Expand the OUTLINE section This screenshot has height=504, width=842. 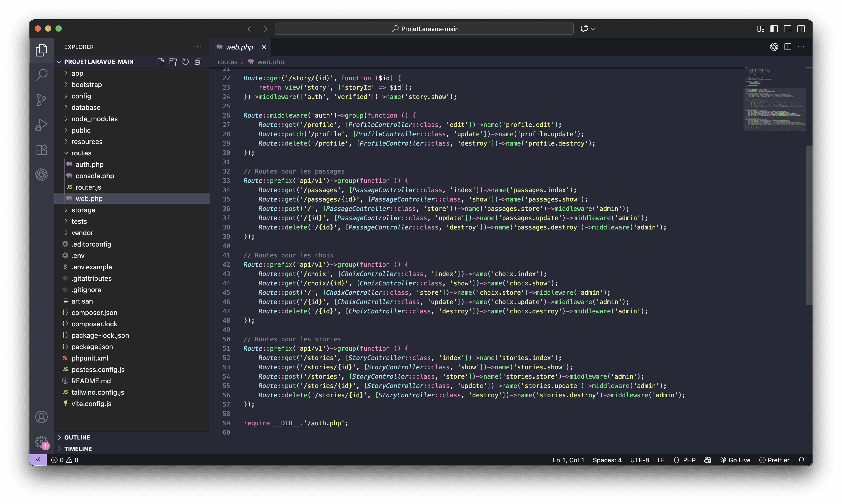click(131, 437)
